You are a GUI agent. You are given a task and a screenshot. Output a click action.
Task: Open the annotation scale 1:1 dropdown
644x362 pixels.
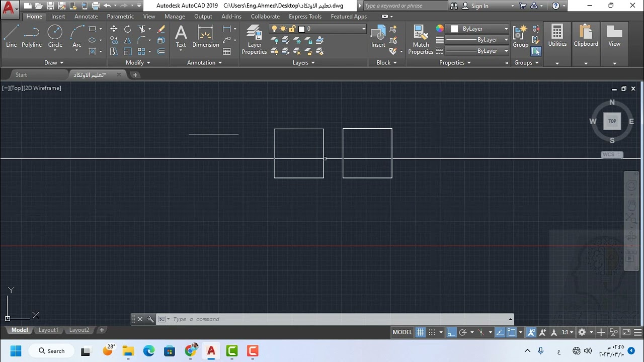[568, 332]
